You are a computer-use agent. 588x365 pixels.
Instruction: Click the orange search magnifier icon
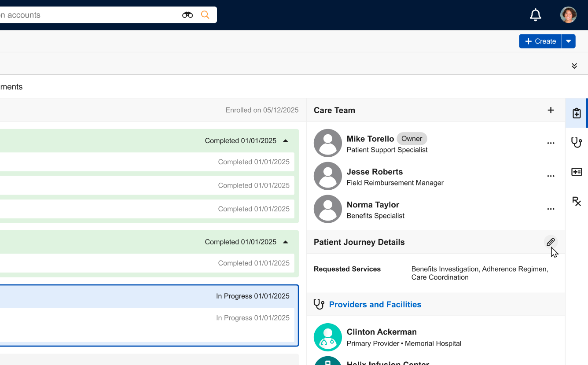point(205,15)
